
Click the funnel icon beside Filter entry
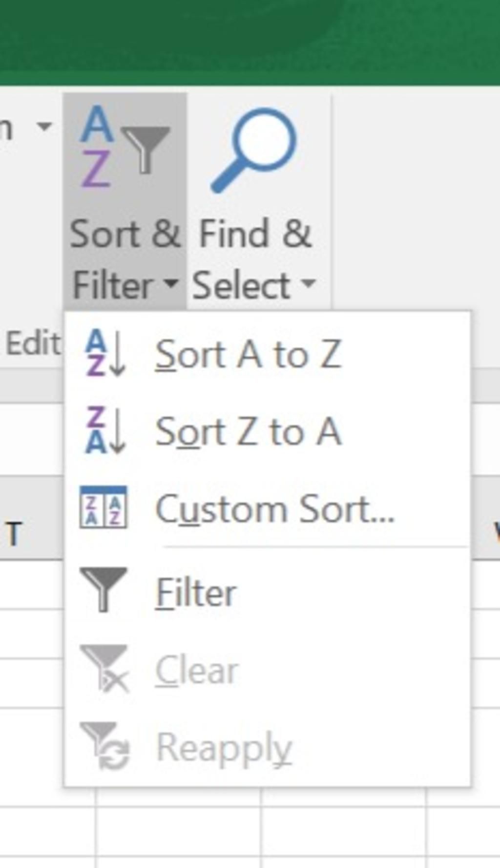(x=103, y=588)
